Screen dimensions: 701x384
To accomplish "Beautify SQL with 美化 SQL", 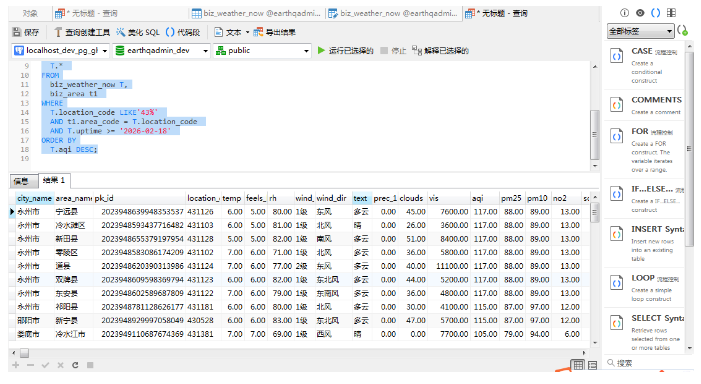I will pos(138,32).
